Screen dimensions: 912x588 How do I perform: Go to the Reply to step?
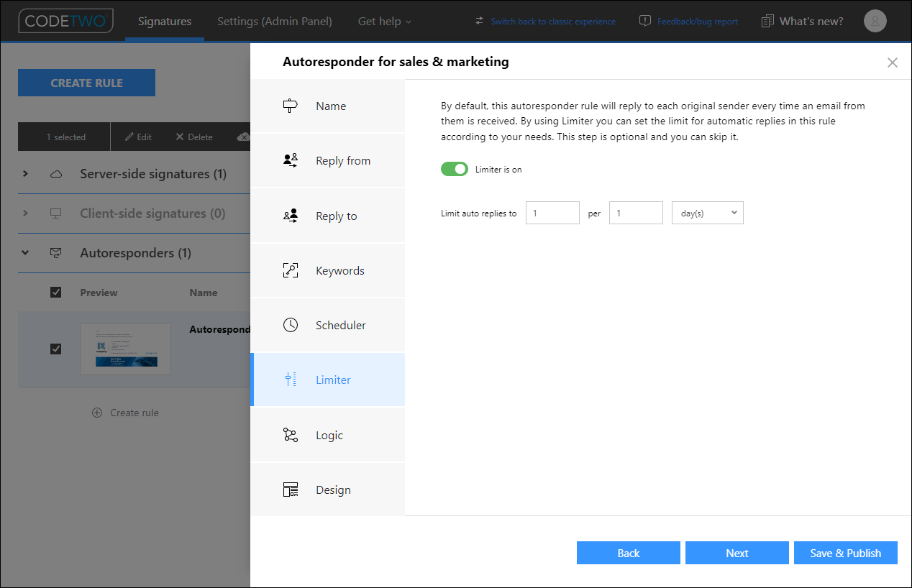pyautogui.click(x=328, y=216)
